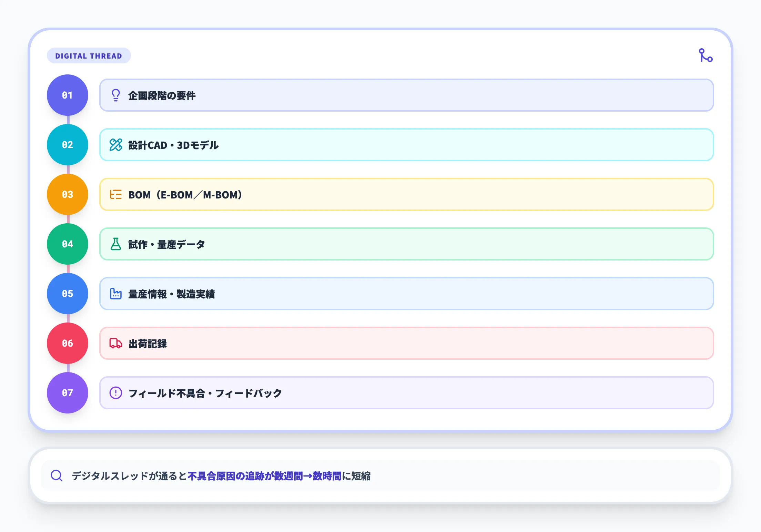This screenshot has width=761, height=532.
Task: Open the 量産情報・製造実績 row
Action: coord(406,294)
